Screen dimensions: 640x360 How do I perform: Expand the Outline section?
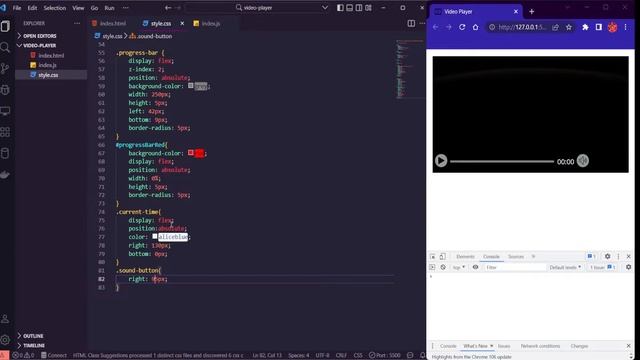[33, 336]
